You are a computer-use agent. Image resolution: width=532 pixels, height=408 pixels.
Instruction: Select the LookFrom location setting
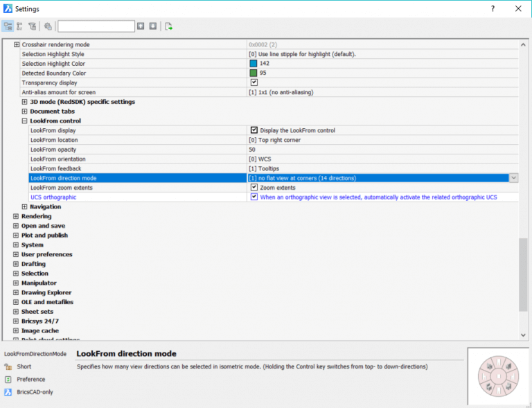(274, 140)
